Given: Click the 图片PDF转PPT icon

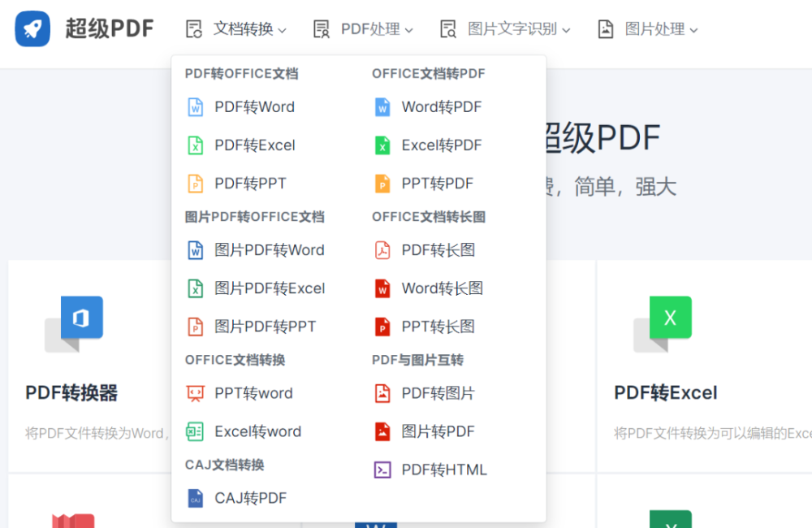Looking at the screenshot, I should (195, 327).
